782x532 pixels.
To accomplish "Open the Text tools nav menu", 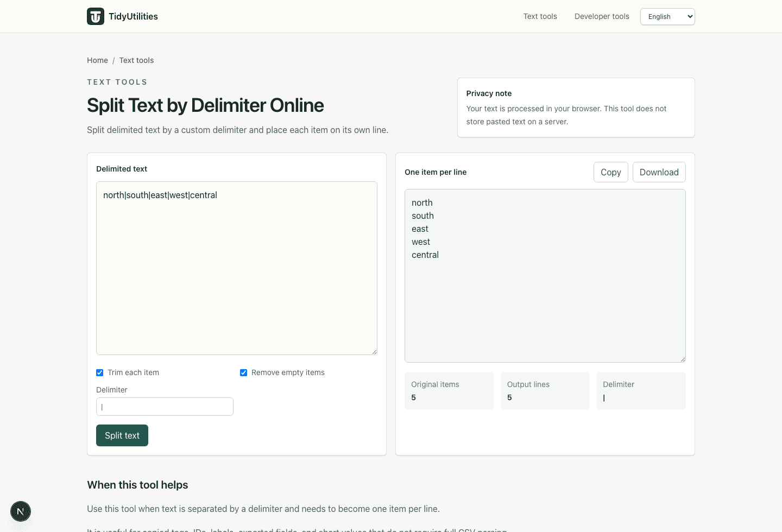I will pos(540,16).
